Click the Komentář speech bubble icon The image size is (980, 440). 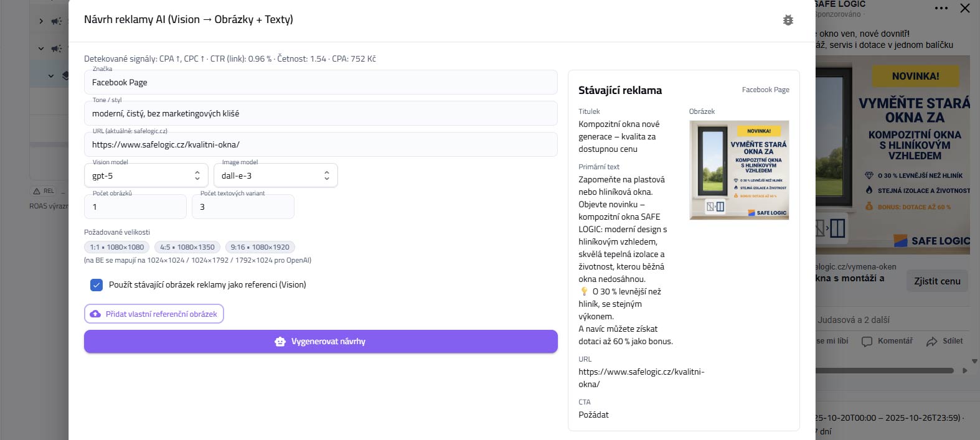[x=867, y=342]
